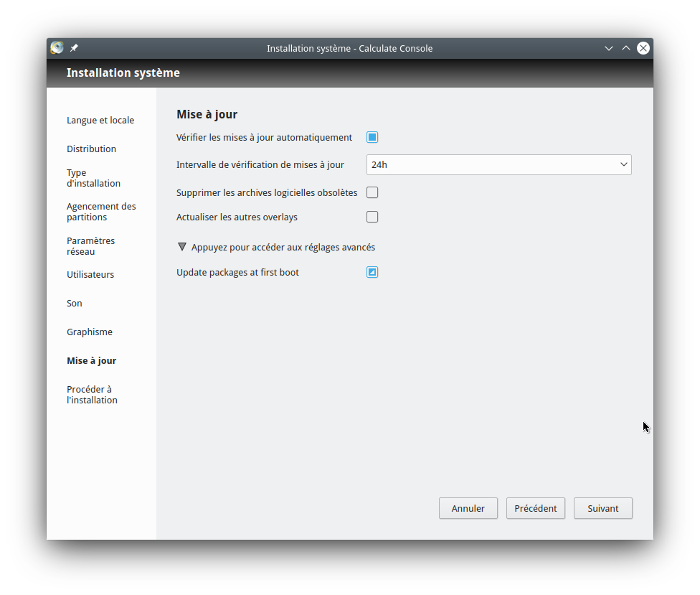Toggle Update packages at first boot checkbox
Image resolution: width=700 pixels, height=595 pixels.
pyautogui.click(x=372, y=272)
